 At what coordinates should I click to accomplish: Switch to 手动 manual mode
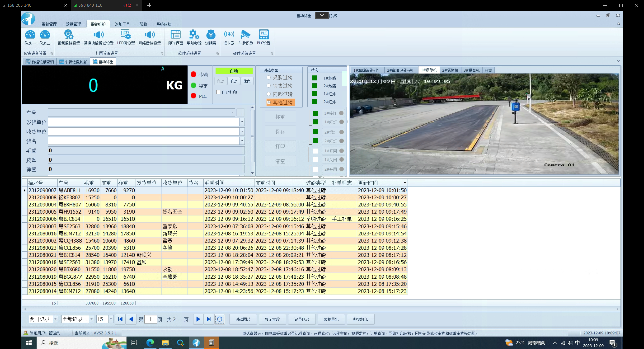click(234, 81)
